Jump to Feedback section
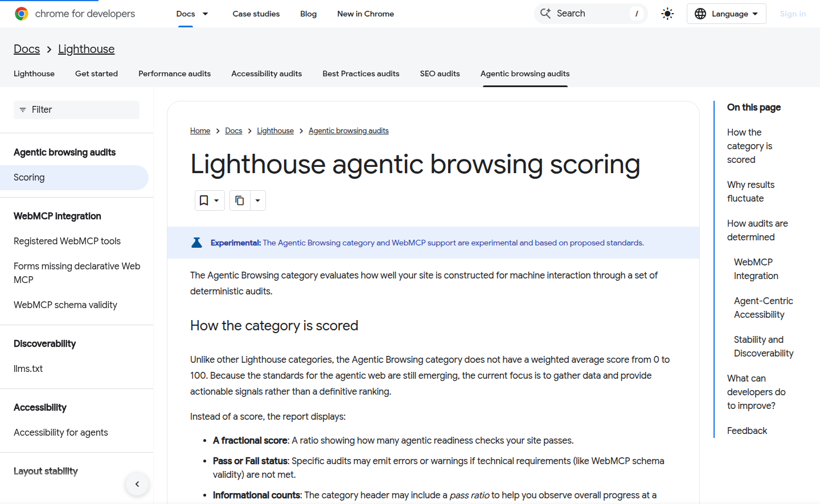Viewport: 820px width, 504px height. [747, 431]
